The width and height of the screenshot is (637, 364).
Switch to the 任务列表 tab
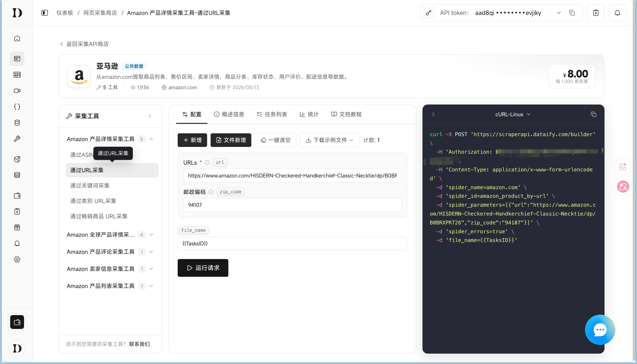272,114
